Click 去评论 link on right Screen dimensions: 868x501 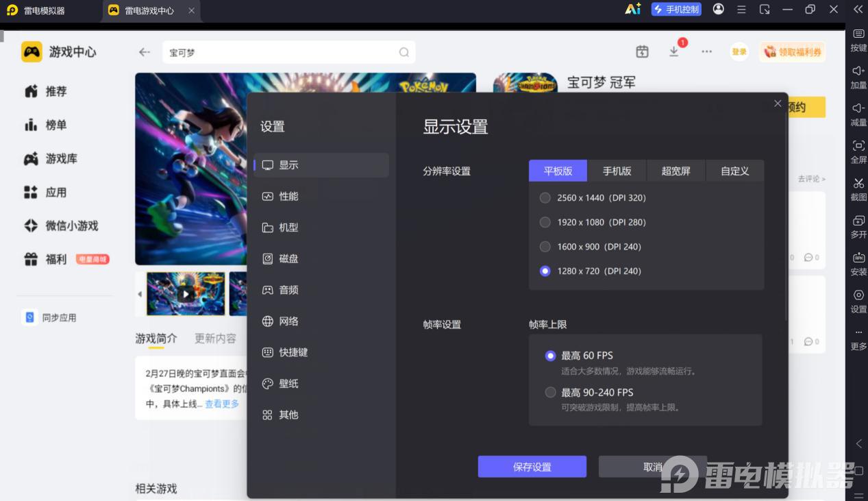click(x=812, y=179)
